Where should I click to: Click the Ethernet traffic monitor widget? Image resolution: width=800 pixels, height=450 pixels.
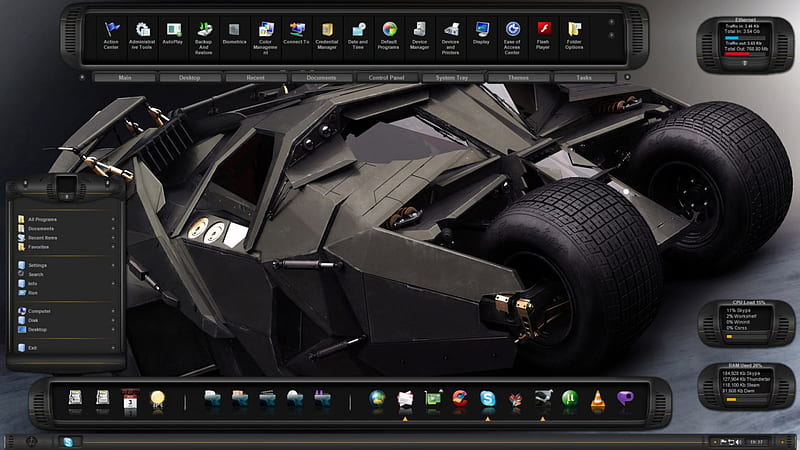[x=745, y=45]
